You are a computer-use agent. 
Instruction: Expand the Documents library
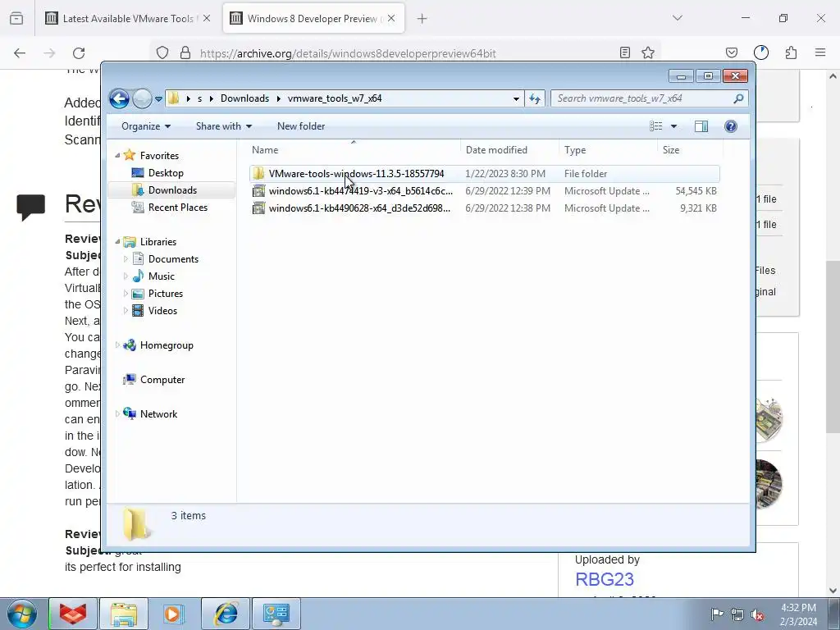coord(126,258)
